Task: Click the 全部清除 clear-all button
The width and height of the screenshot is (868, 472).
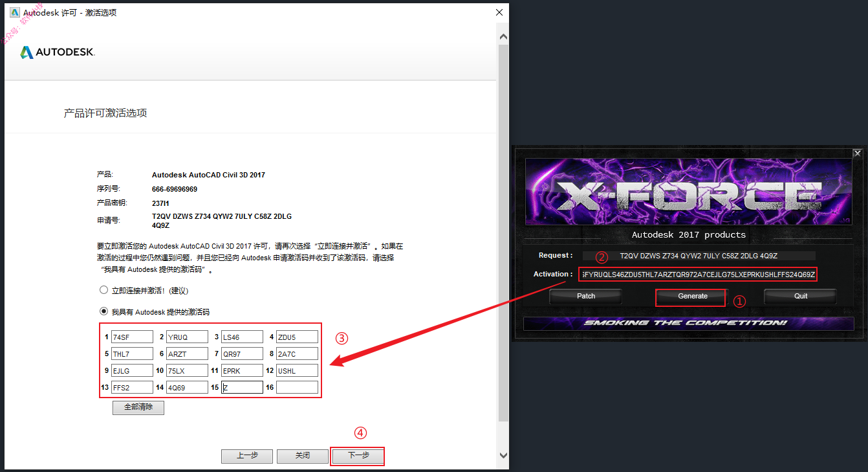Action: [138, 407]
